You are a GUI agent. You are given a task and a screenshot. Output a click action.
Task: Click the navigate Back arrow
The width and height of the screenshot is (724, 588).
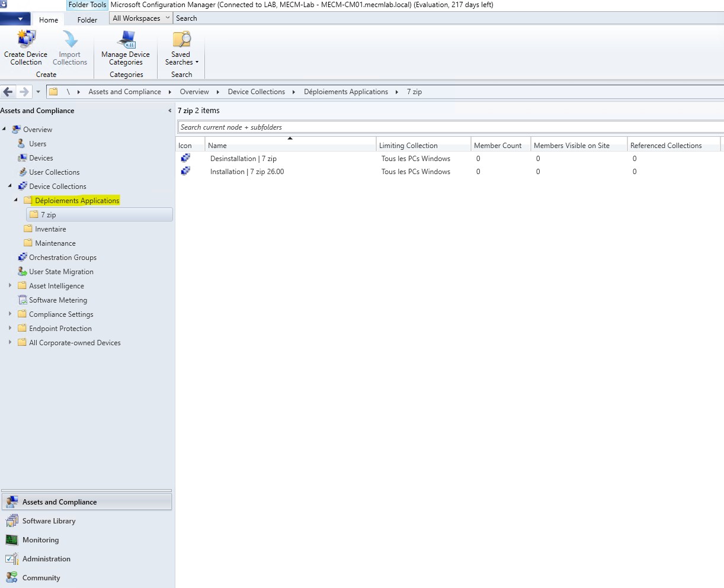[8, 92]
